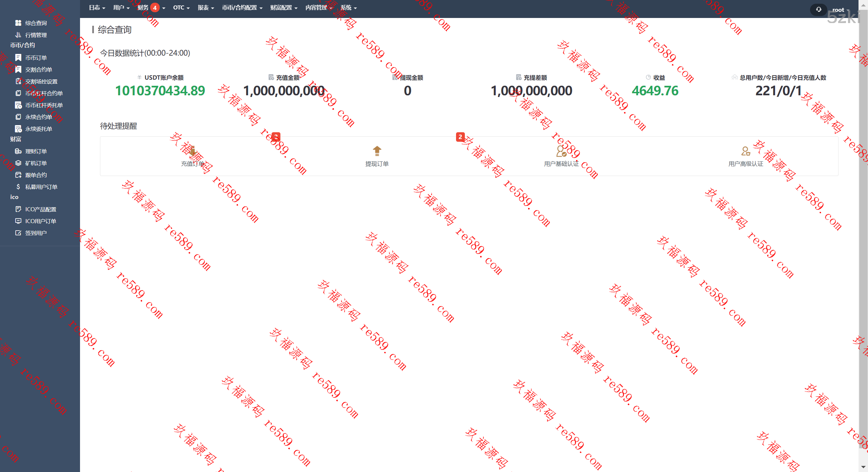Open the 报表 top menu
Viewport: 868px width, 472px height.
point(205,7)
